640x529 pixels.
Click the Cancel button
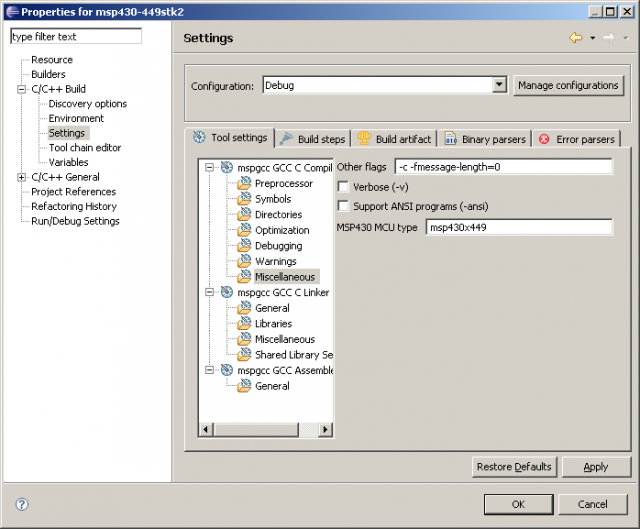592,504
